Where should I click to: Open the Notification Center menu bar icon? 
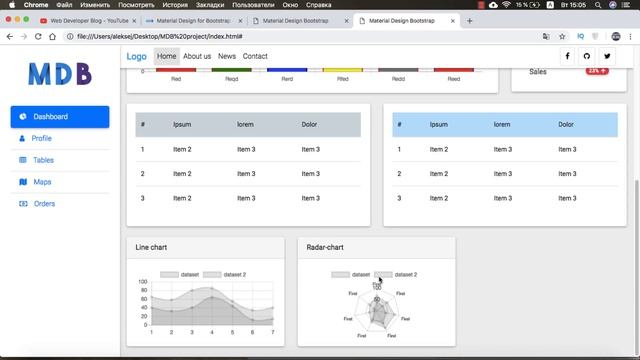coord(627,5)
